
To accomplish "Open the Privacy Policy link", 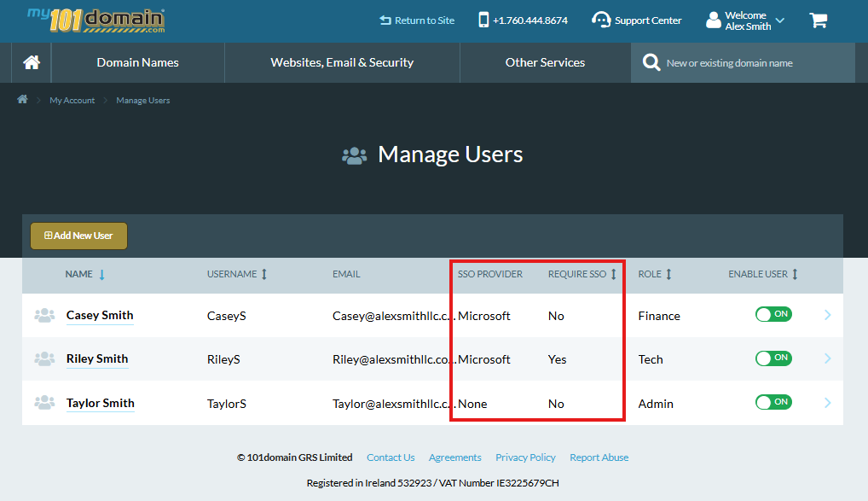I will (x=525, y=457).
